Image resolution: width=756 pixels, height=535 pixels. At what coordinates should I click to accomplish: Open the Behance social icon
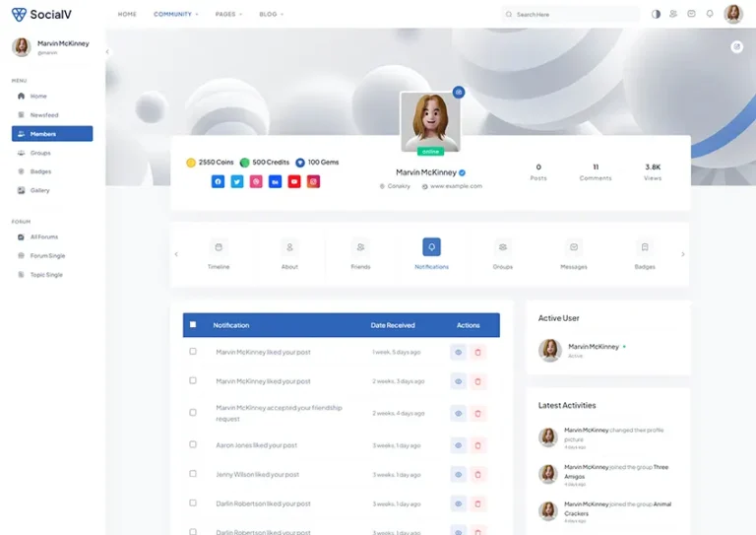[275, 181]
